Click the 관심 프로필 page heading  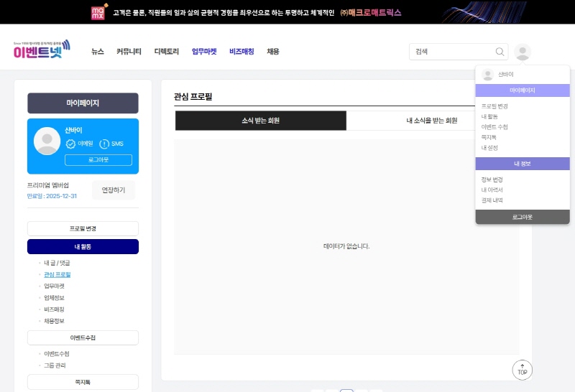193,97
